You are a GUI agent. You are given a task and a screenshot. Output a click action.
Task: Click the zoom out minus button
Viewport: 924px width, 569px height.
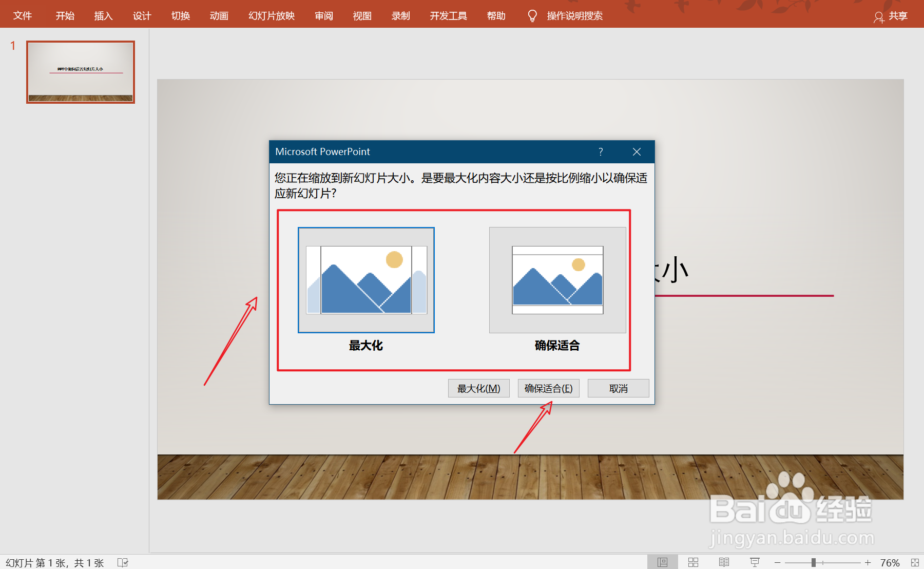(x=778, y=563)
